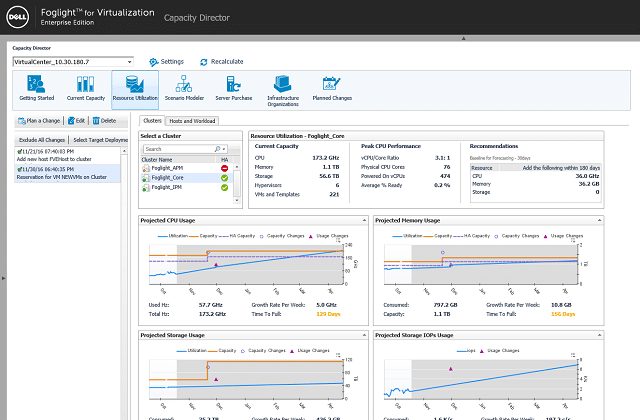Click the Settings label link
The image size is (640, 420).
[172, 62]
